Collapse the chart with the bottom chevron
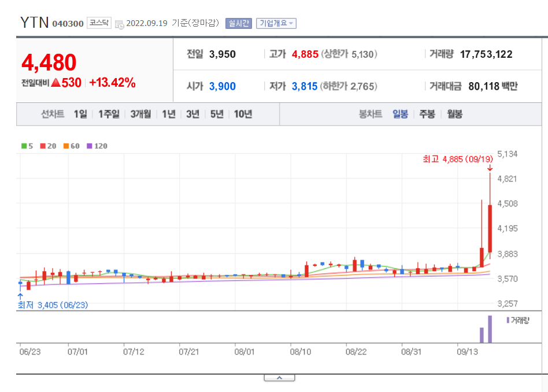Screen dimensions: 548x392 pos(280,378)
